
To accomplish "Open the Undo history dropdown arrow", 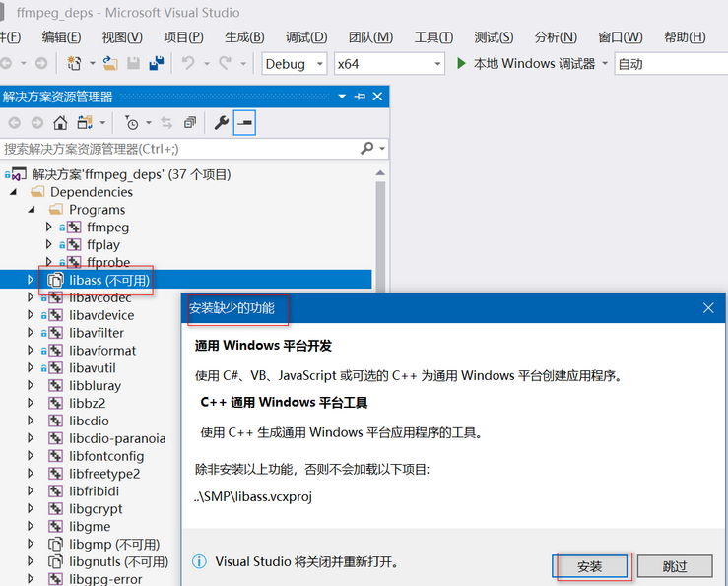I will pos(207,63).
